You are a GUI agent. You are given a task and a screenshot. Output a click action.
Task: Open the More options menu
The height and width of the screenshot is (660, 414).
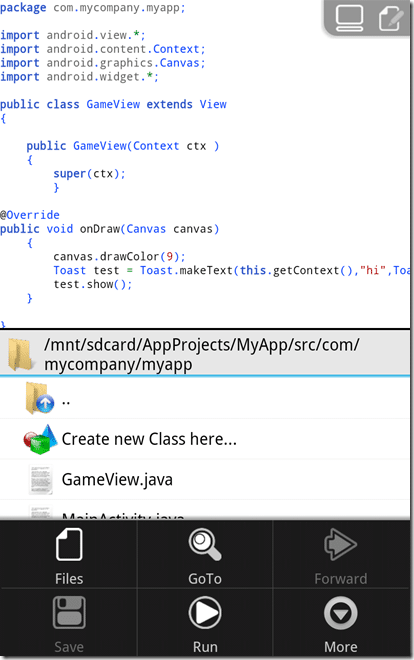coord(341,624)
